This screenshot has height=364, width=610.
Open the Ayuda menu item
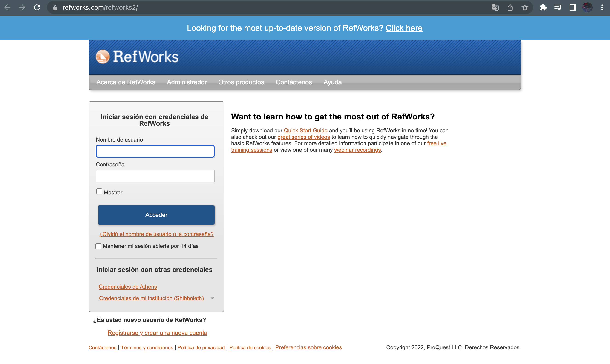point(333,82)
